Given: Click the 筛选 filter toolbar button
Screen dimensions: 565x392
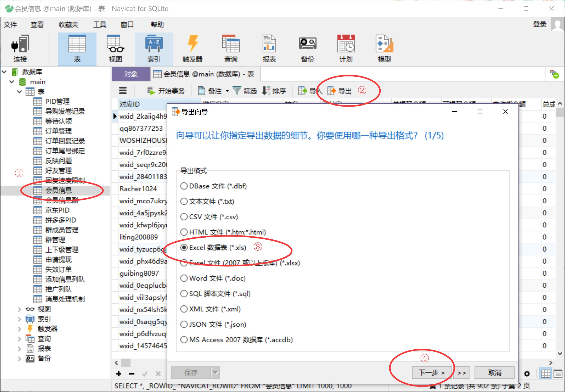Looking at the screenshot, I should click(x=245, y=91).
